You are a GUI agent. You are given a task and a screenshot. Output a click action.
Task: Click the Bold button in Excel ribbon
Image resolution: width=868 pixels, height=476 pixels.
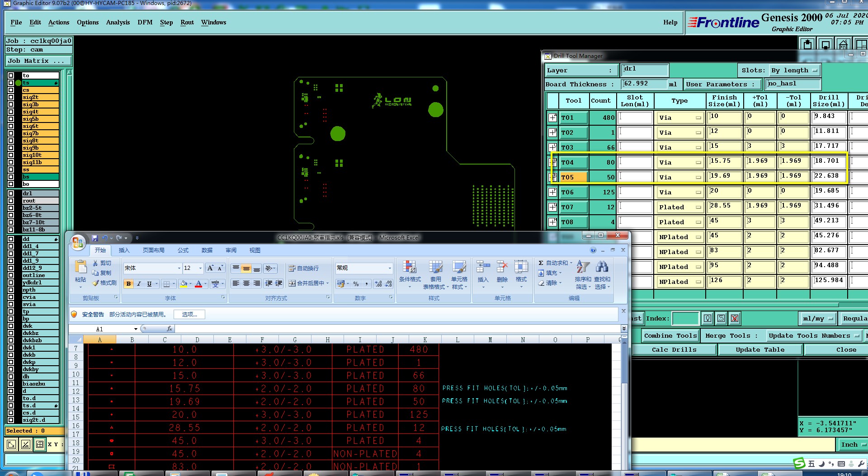coord(129,284)
